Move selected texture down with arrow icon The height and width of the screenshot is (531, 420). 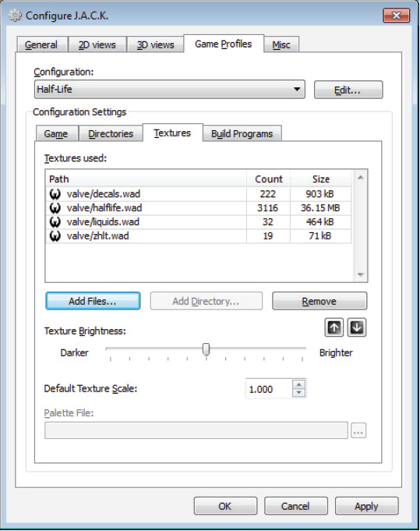pos(357,327)
